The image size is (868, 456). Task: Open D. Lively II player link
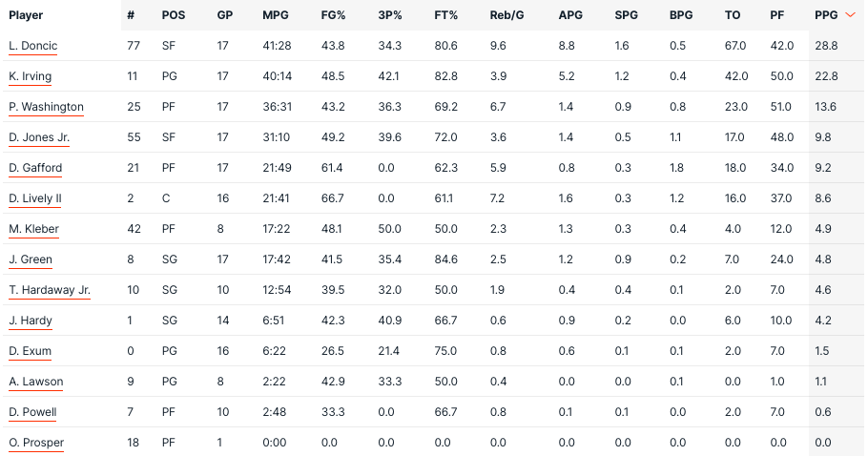[35, 198]
